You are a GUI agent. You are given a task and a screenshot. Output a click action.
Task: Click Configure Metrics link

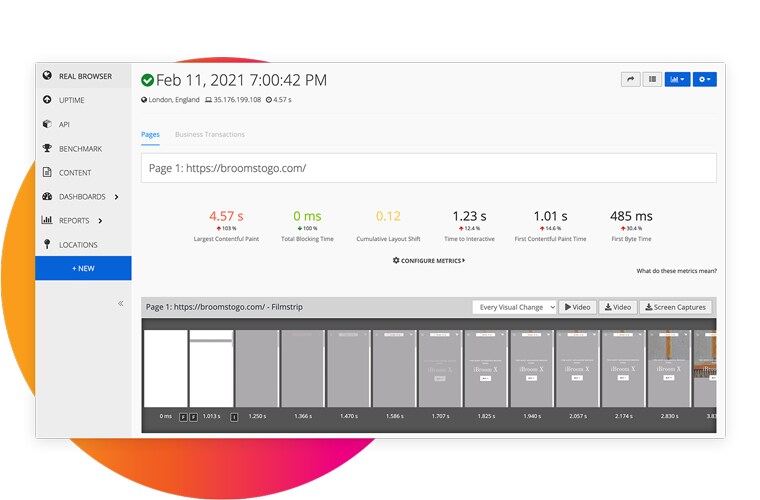[x=428, y=261]
